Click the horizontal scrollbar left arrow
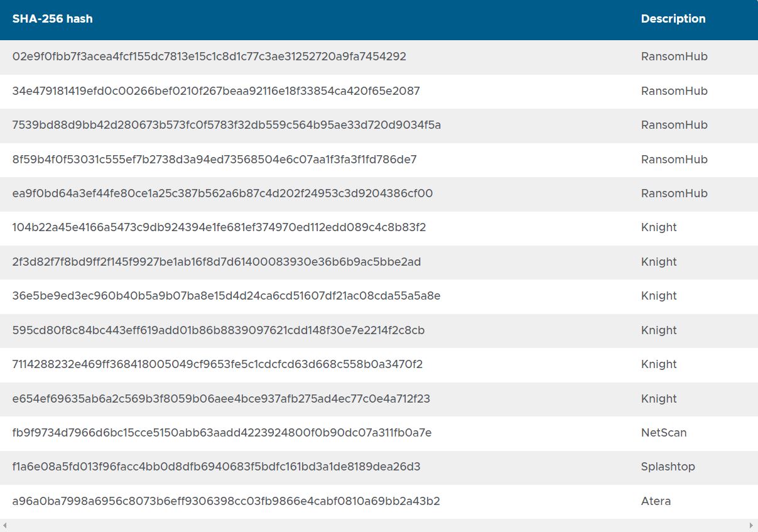 pyautogui.click(x=5, y=525)
